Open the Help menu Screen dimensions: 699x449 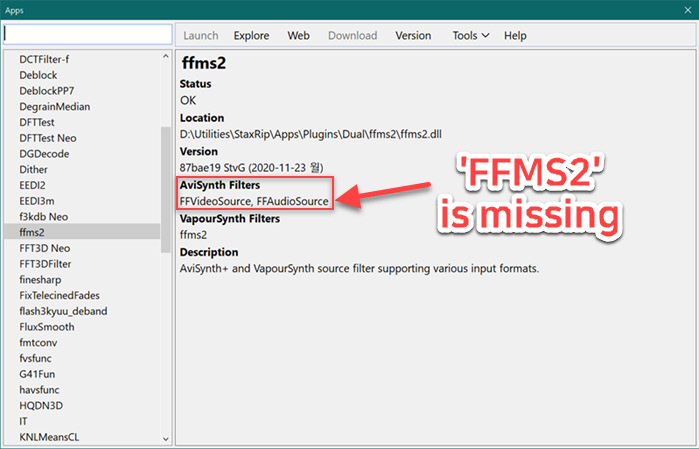[515, 36]
